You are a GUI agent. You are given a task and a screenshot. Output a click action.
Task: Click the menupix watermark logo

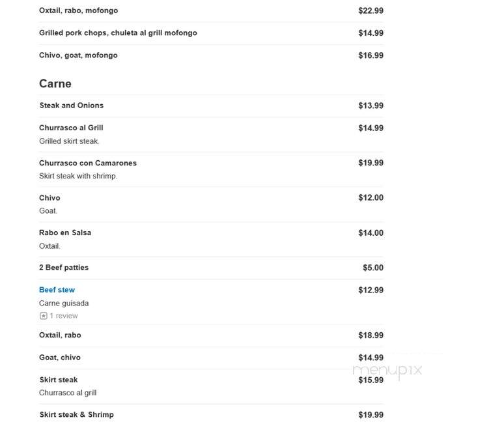(387, 371)
